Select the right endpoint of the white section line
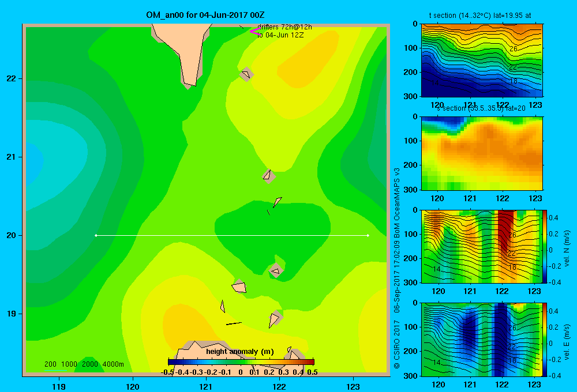Viewport: 577px width, 392px height. click(x=368, y=235)
